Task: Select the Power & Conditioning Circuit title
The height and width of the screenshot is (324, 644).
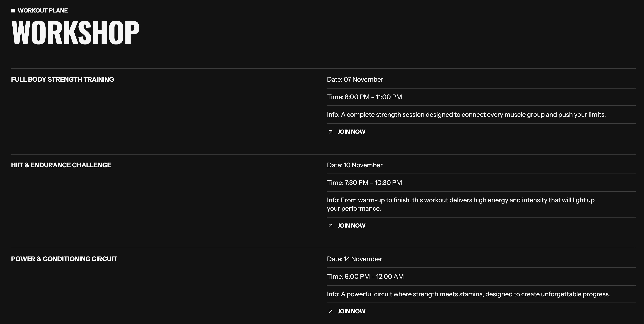Action: point(64,259)
